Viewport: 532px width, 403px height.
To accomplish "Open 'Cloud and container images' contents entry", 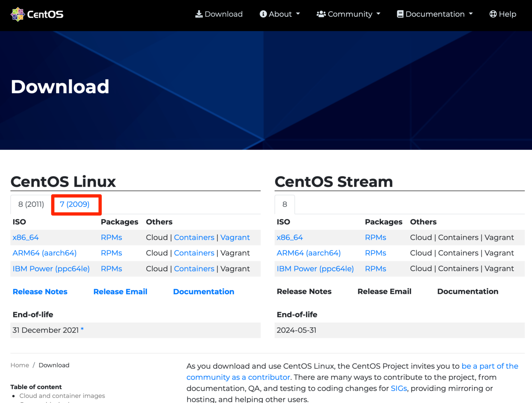I will (x=62, y=396).
